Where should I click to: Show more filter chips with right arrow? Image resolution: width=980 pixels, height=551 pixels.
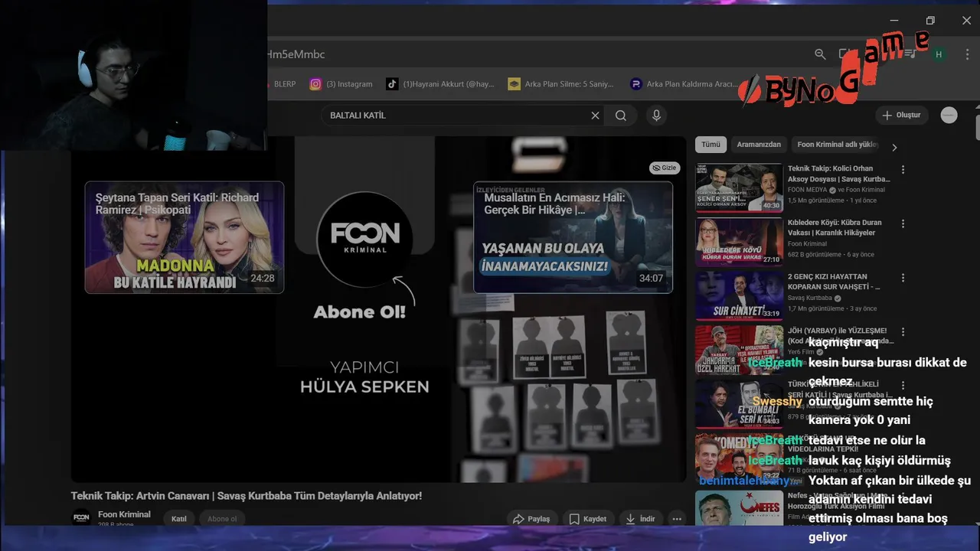[x=893, y=147]
